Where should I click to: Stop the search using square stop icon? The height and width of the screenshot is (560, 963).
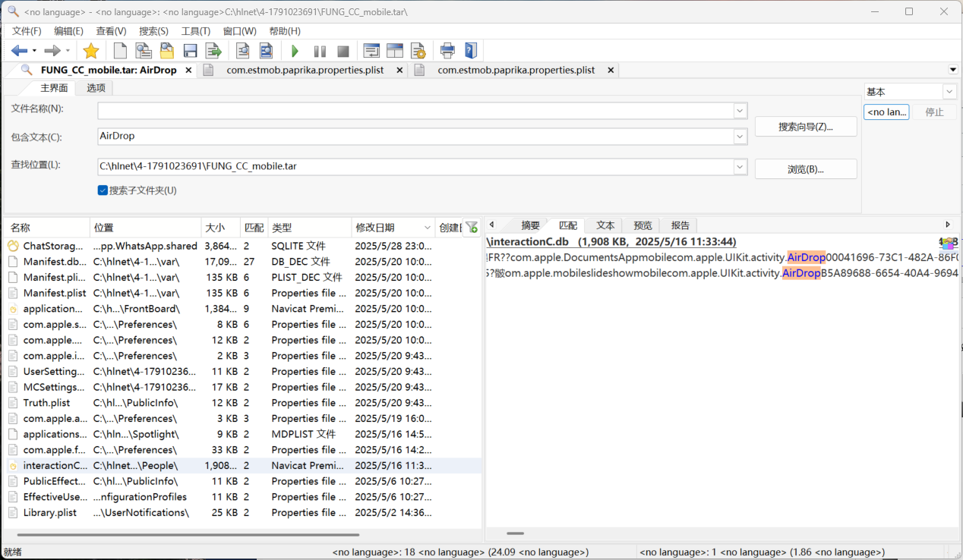coord(343,52)
